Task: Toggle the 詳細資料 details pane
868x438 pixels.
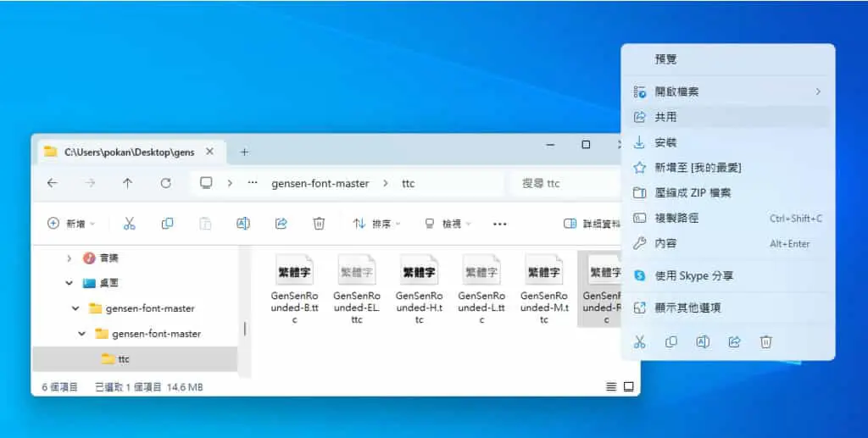Action: [592, 224]
